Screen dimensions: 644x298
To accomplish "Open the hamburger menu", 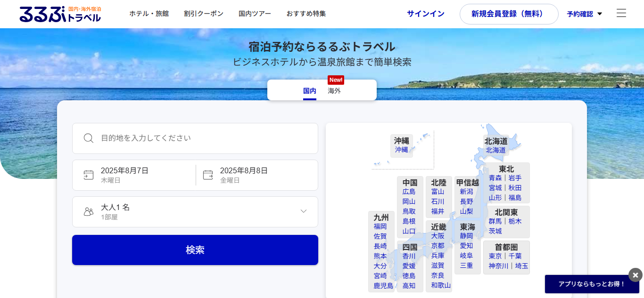I will tap(621, 13).
